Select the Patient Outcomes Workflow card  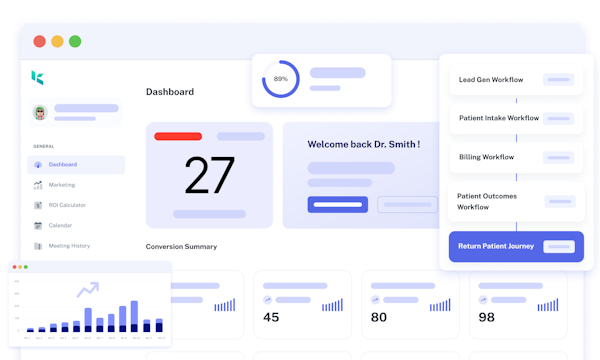click(x=516, y=202)
